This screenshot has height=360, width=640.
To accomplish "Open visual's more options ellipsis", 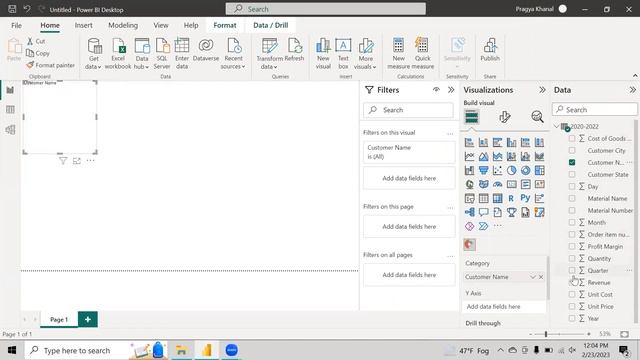I will 90,161.
